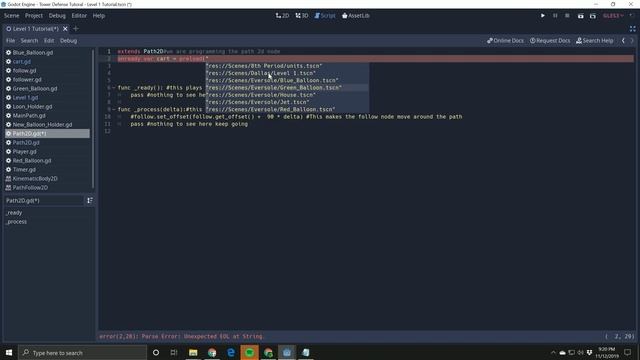Open follow.gd script

[47, 71]
